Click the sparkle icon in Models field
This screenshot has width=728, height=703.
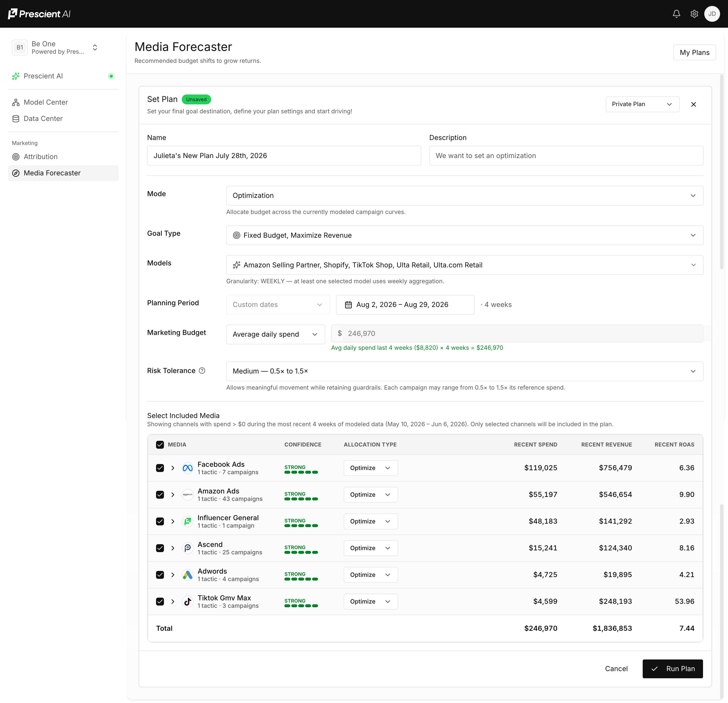click(x=236, y=265)
